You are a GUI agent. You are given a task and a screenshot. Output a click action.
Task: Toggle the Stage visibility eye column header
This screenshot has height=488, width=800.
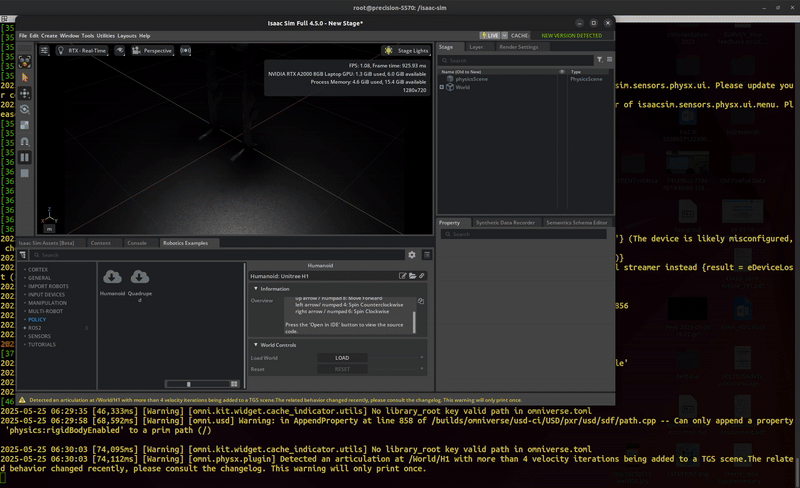[x=562, y=71]
